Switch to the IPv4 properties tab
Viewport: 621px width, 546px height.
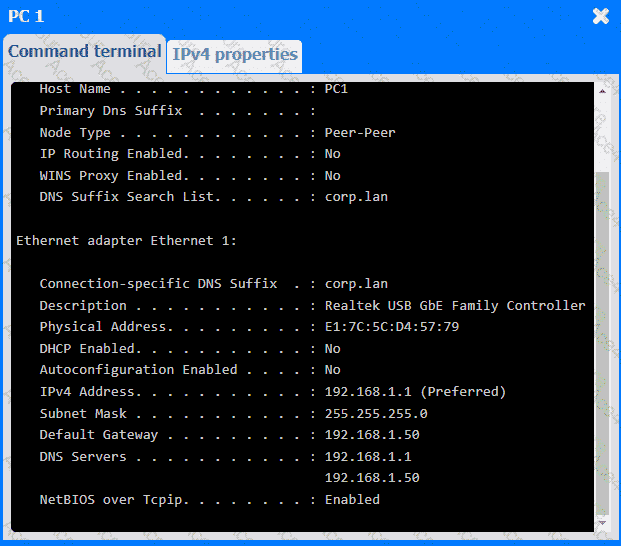(234, 54)
